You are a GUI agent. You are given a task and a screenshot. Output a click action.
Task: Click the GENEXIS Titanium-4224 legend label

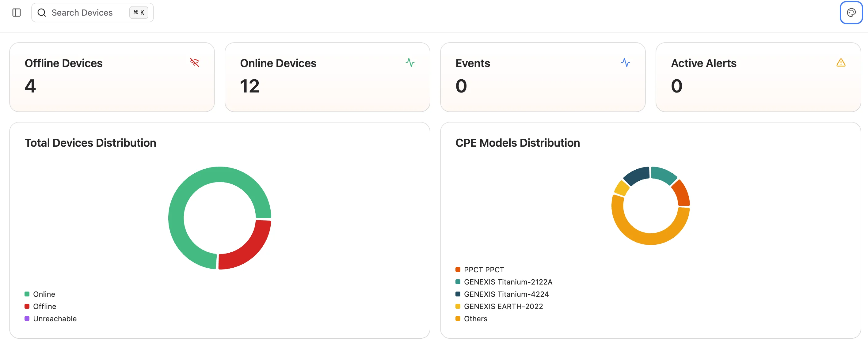(506, 294)
